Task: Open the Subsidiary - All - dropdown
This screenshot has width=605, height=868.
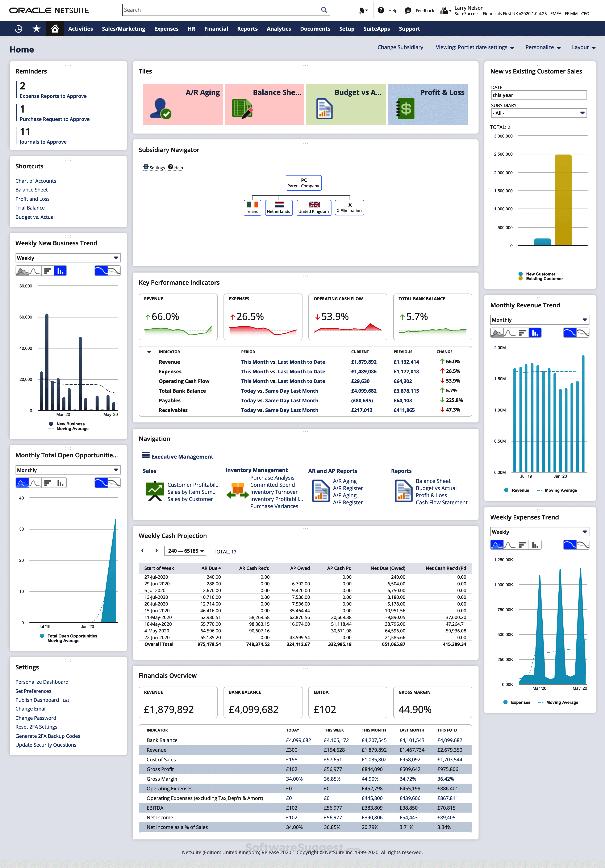Action: click(x=539, y=113)
